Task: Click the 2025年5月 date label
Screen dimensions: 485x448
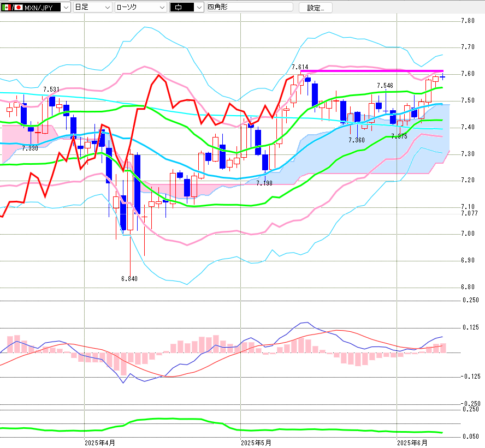Action: point(256,443)
